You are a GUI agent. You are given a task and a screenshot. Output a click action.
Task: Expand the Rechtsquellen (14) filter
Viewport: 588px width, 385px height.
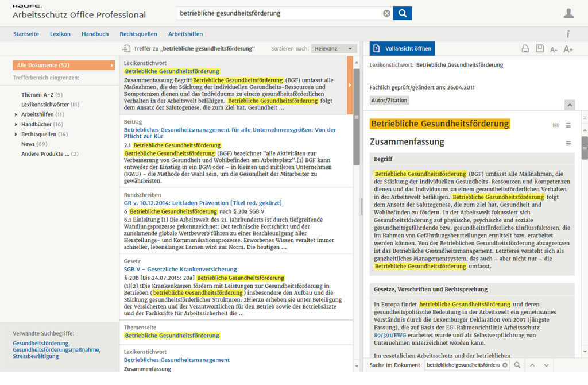[x=16, y=134]
